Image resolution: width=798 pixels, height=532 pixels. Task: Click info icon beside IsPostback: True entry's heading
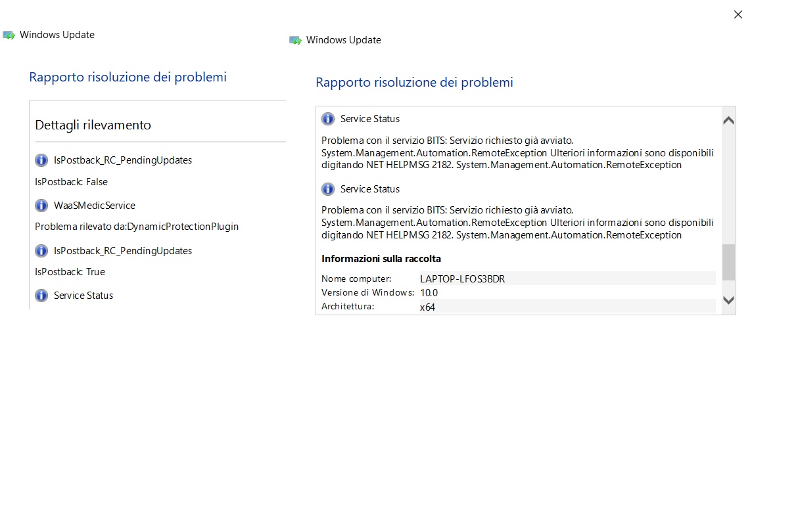[x=41, y=251]
